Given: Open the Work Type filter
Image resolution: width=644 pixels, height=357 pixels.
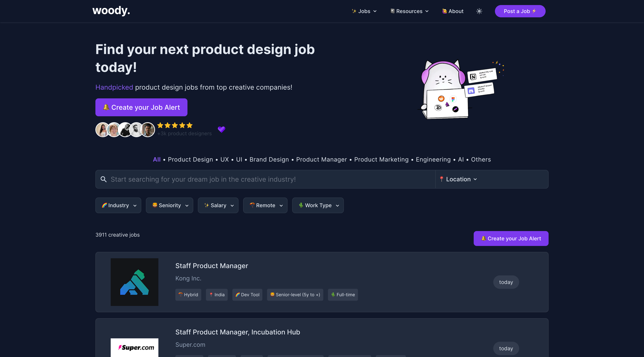Looking at the screenshot, I should (x=318, y=205).
